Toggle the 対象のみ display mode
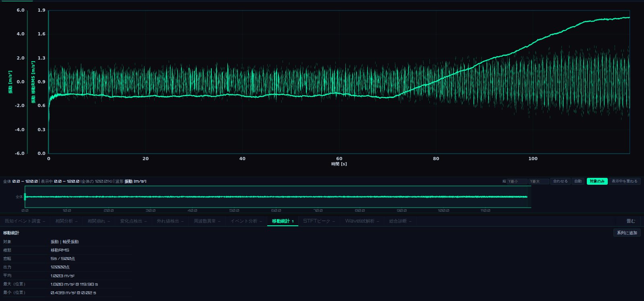Viewport: 644px width, 301px height. tap(597, 181)
